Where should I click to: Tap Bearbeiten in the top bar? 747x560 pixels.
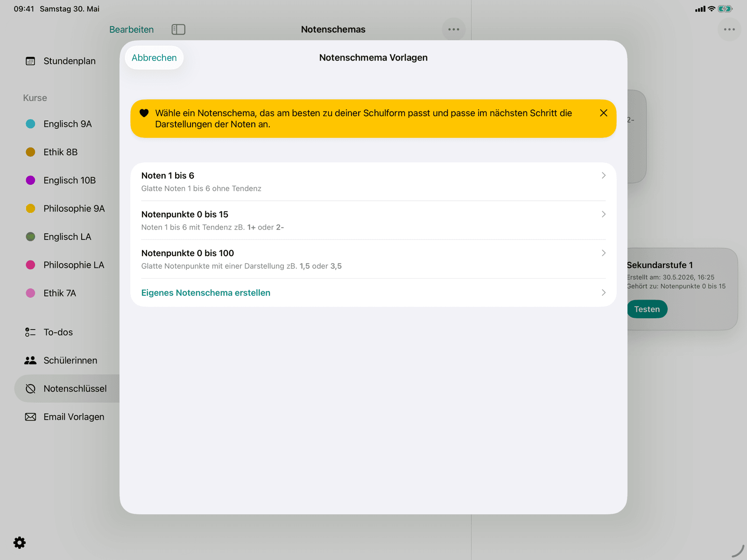tap(131, 29)
